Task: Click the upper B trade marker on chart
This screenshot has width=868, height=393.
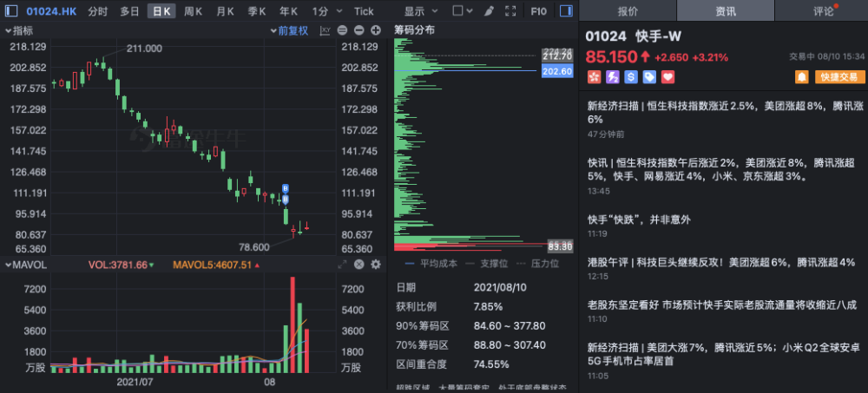Action: (x=286, y=188)
